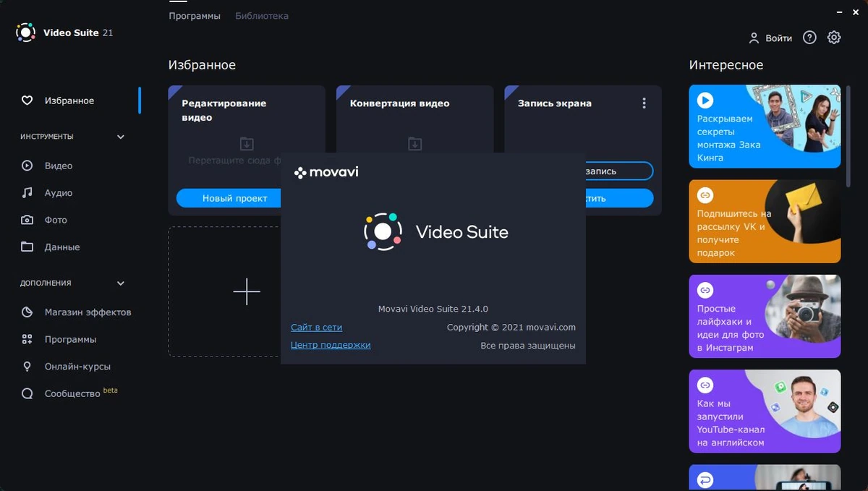The height and width of the screenshot is (491, 868).
Task: Open the VK newsletter subscription card
Action: click(x=765, y=221)
